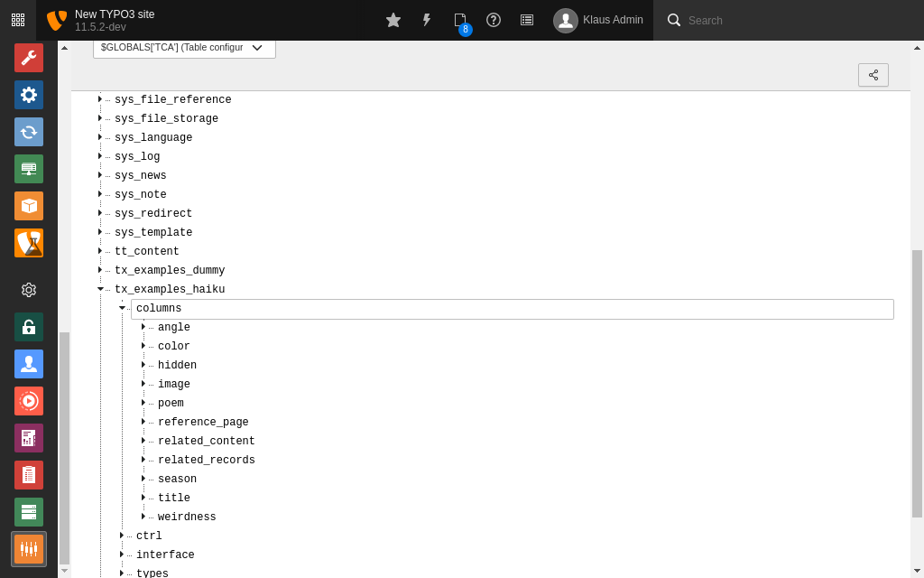Open the Configuration sliders module
This screenshot has height=578, width=924.
coord(29,549)
